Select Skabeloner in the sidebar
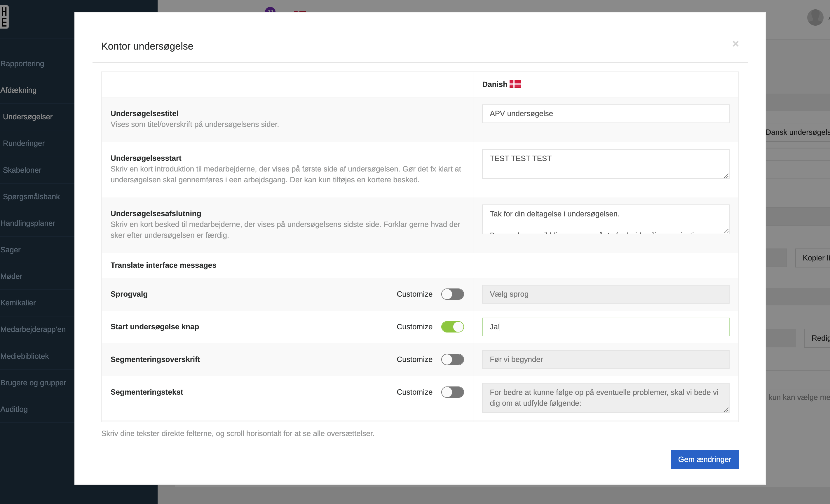Screen dimensions: 830x504 tap(22, 170)
